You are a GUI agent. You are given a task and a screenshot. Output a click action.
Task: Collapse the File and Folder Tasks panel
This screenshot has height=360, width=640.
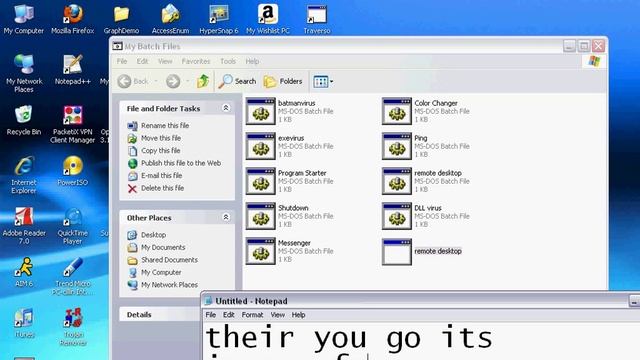(226, 108)
